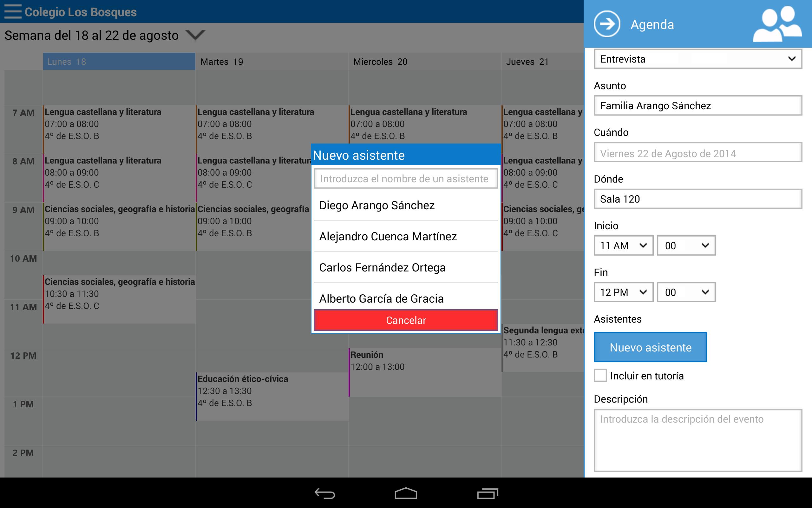Select the Miercoles 20 day header
This screenshot has width=812, height=508.
point(425,62)
